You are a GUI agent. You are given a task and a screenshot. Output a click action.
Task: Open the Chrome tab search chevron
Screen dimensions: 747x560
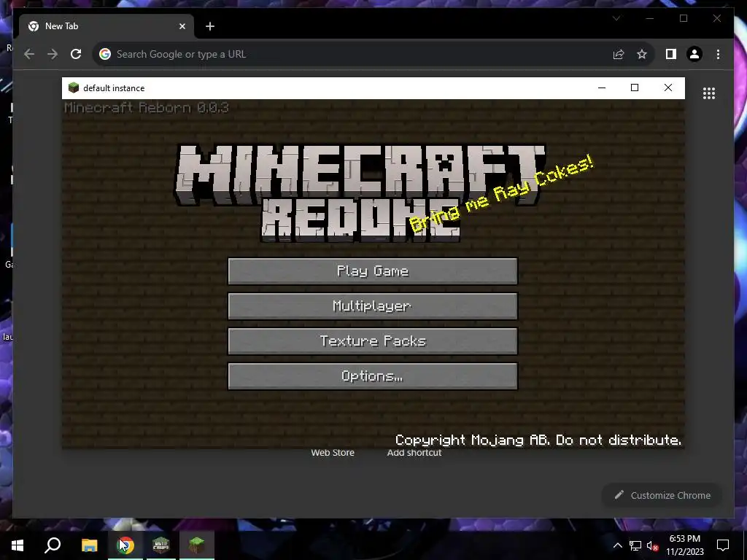pos(616,18)
